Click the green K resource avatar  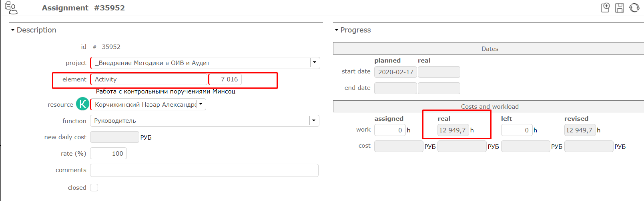tap(82, 104)
